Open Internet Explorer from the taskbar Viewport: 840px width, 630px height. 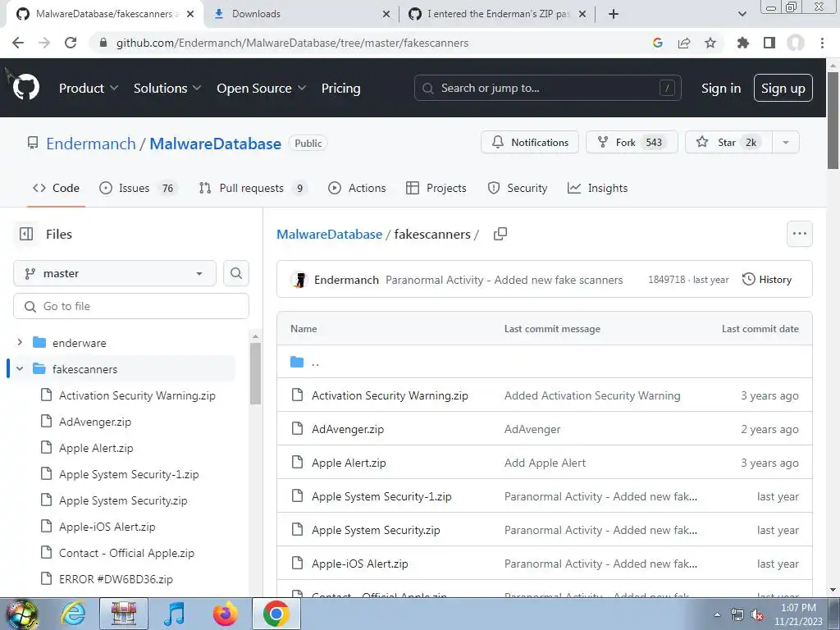click(73, 614)
